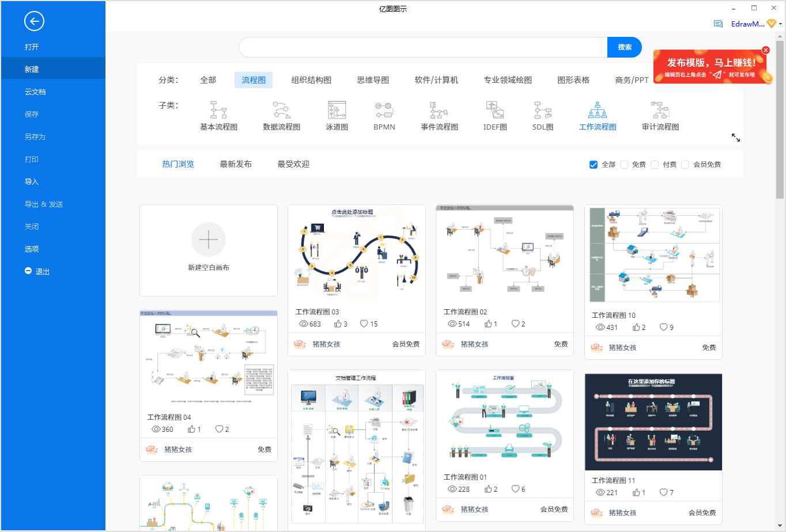Click the heart icon on 工作流程图 01
The image size is (786, 532).
515,489
